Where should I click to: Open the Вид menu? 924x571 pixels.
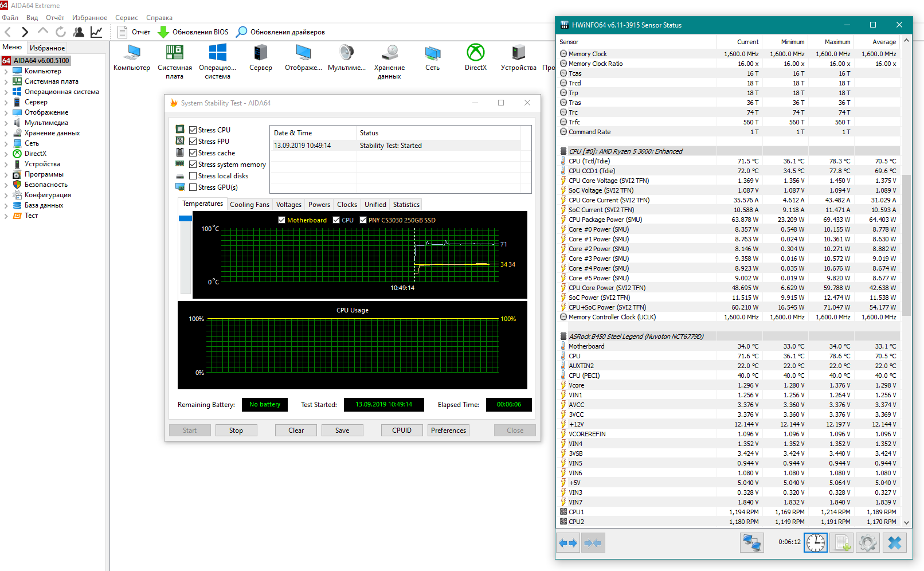pos(32,18)
